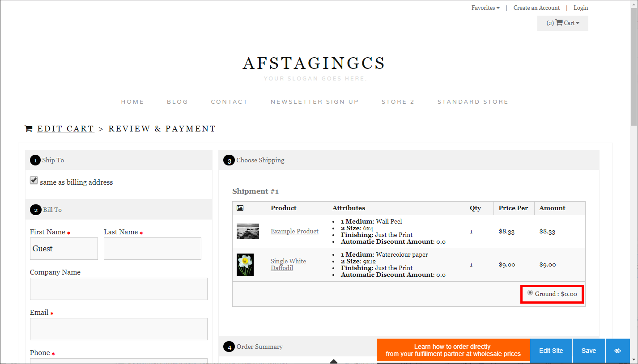Uncheck same as billing address checkbox

[x=34, y=180]
